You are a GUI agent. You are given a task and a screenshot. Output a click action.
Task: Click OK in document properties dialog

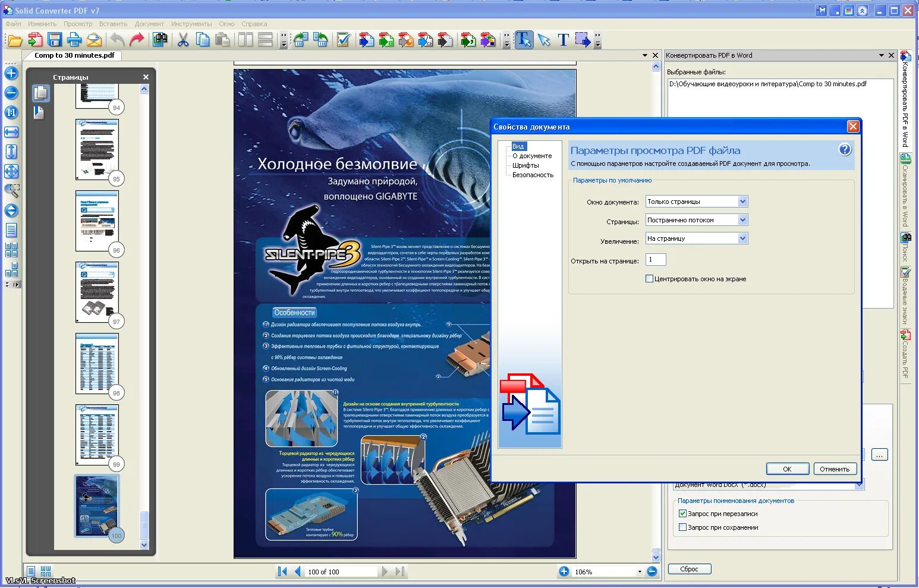[x=787, y=468]
